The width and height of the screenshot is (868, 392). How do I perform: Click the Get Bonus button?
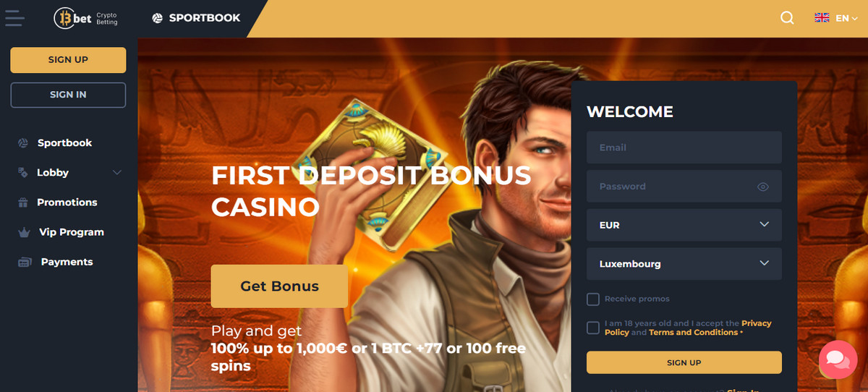pos(279,286)
